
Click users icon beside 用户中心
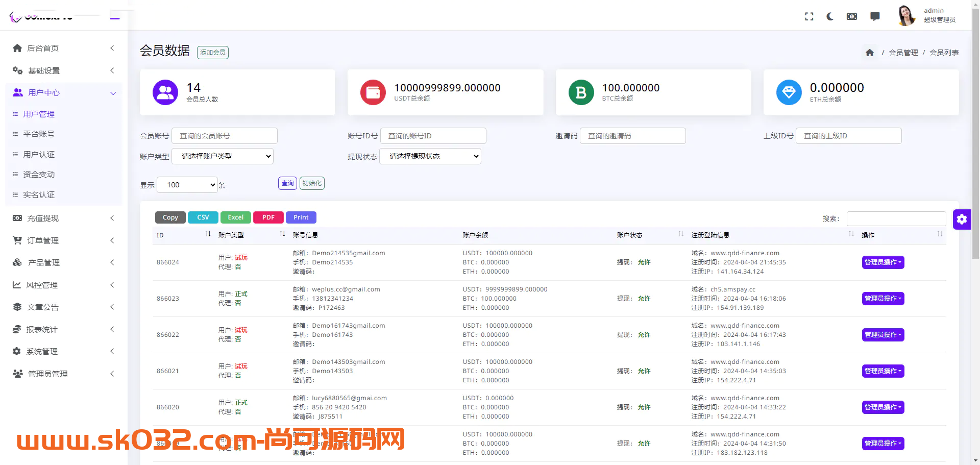(18, 92)
